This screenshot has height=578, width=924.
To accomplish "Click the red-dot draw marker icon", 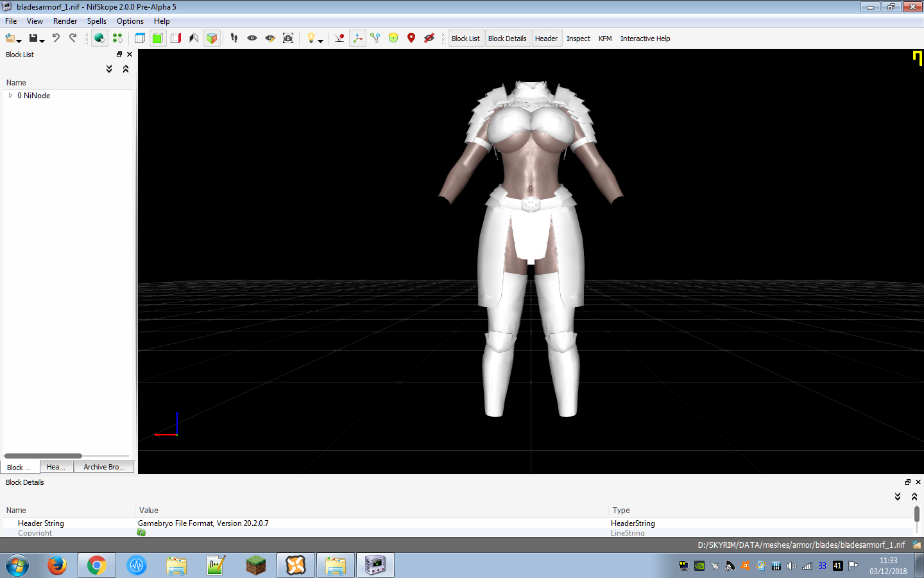I will [339, 39].
